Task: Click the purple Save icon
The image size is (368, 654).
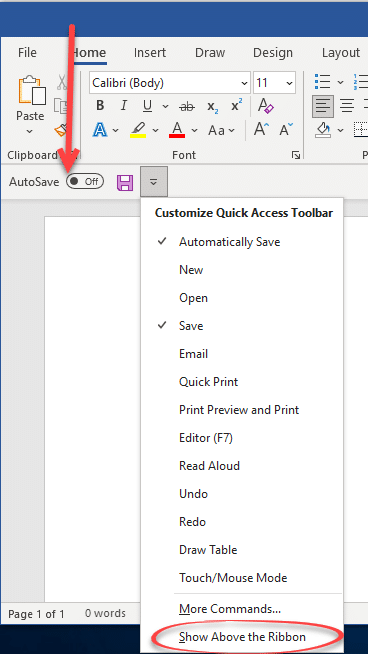Action: [x=125, y=182]
